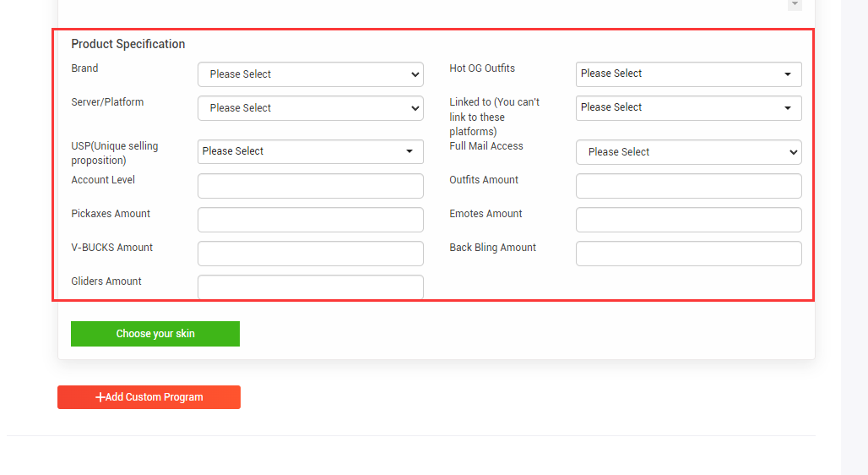The height and width of the screenshot is (475, 868).
Task: Click the Account Level input field
Action: [311, 186]
